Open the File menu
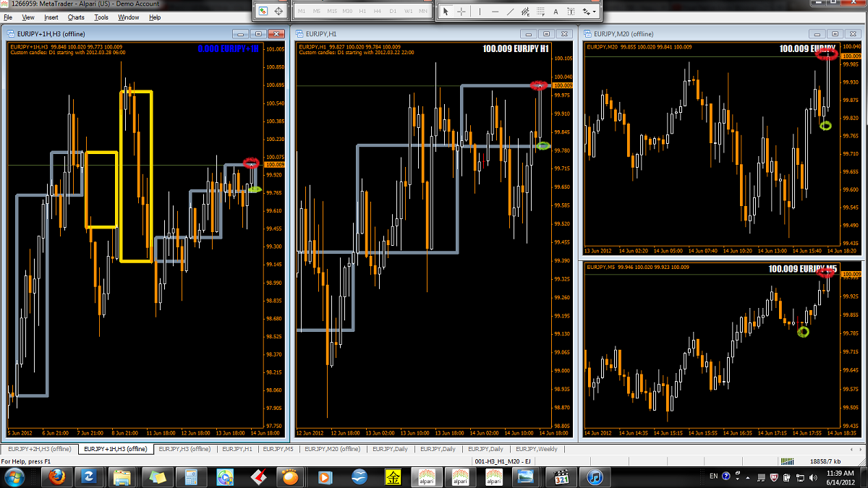868x488 pixels. pos(8,17)
